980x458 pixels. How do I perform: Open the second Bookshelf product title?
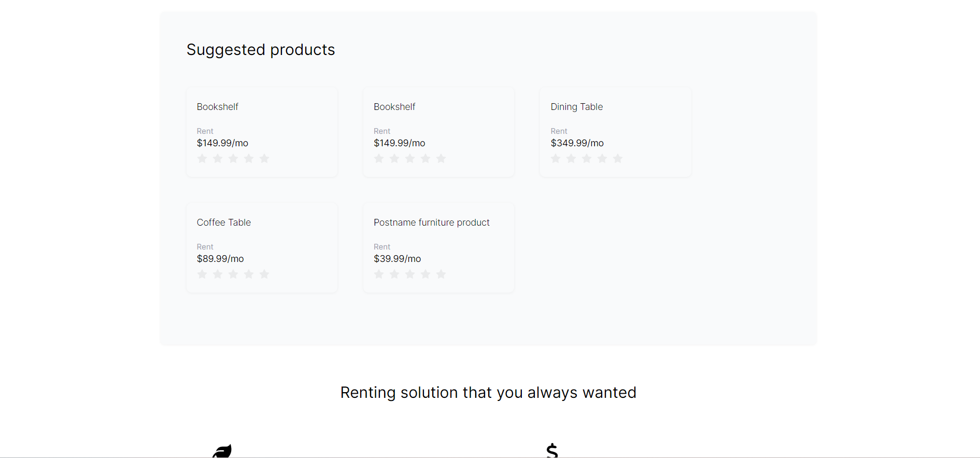point(394,107)
